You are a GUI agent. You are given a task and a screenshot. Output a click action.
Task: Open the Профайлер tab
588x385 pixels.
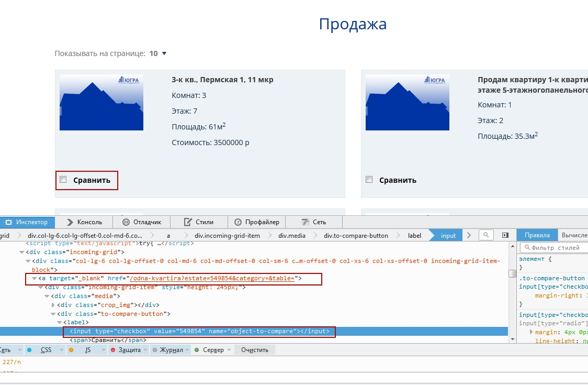[x=257, y=222]
